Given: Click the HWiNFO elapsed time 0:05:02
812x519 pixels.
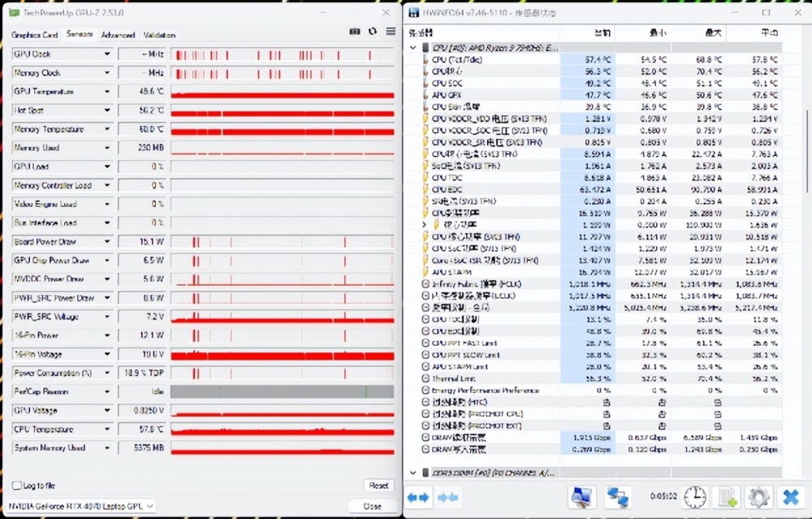Looking at the screenshot, I should [x=663, y=496].
